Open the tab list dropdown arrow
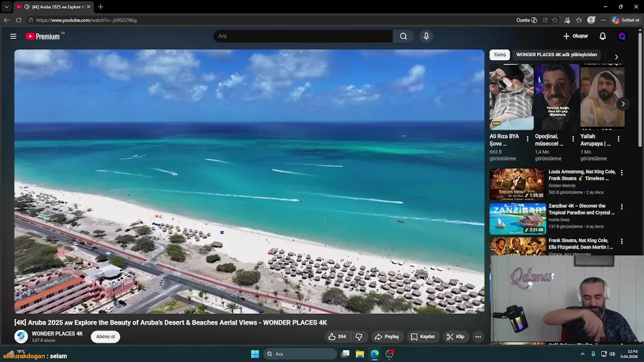 click(7, 7)
